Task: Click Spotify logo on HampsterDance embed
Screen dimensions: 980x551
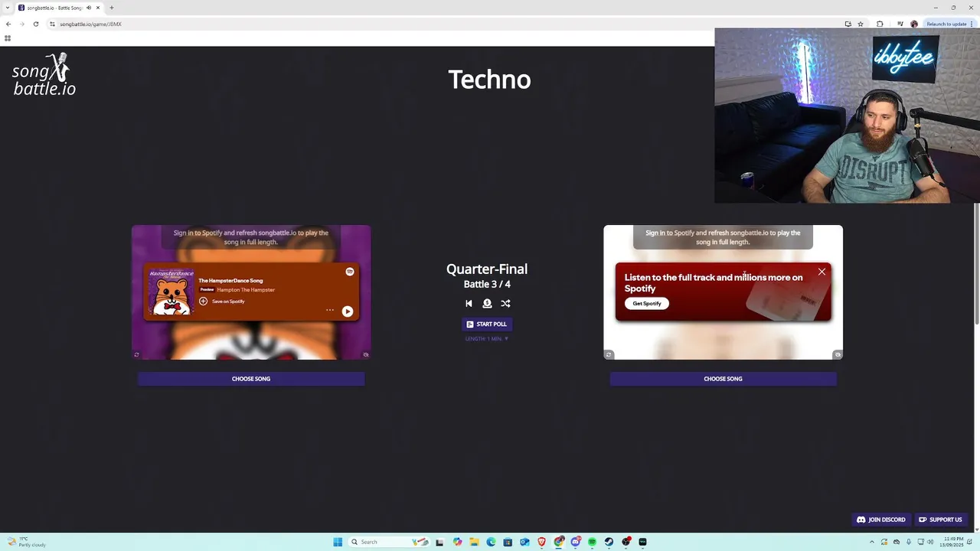Action: [350, 272]
